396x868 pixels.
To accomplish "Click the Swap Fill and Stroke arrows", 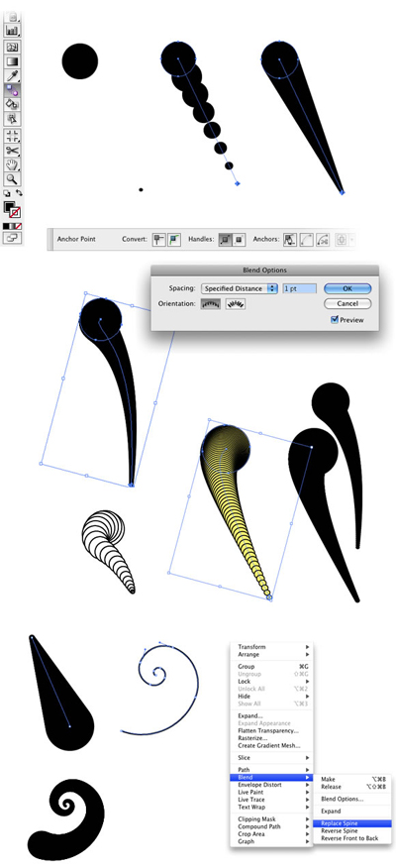I will point(20,193).
